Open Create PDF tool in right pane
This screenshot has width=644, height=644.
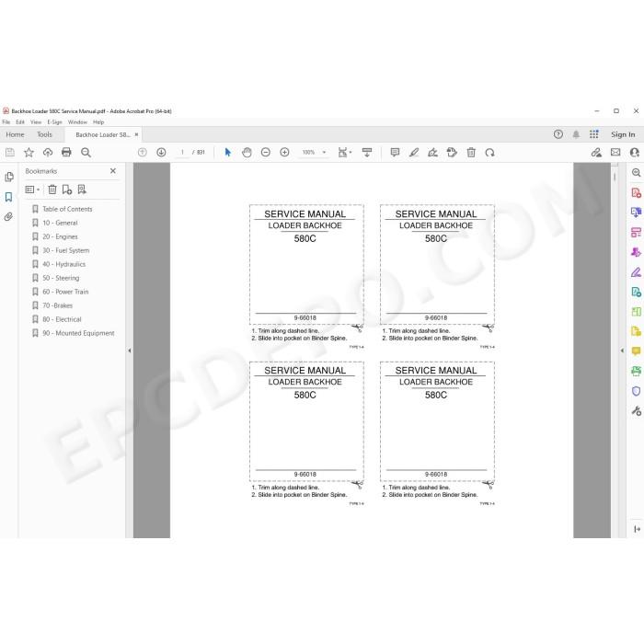point(637,192)
